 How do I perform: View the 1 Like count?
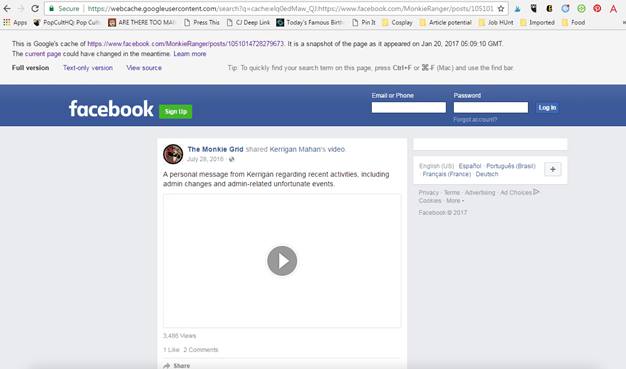[x=171, y=350]
